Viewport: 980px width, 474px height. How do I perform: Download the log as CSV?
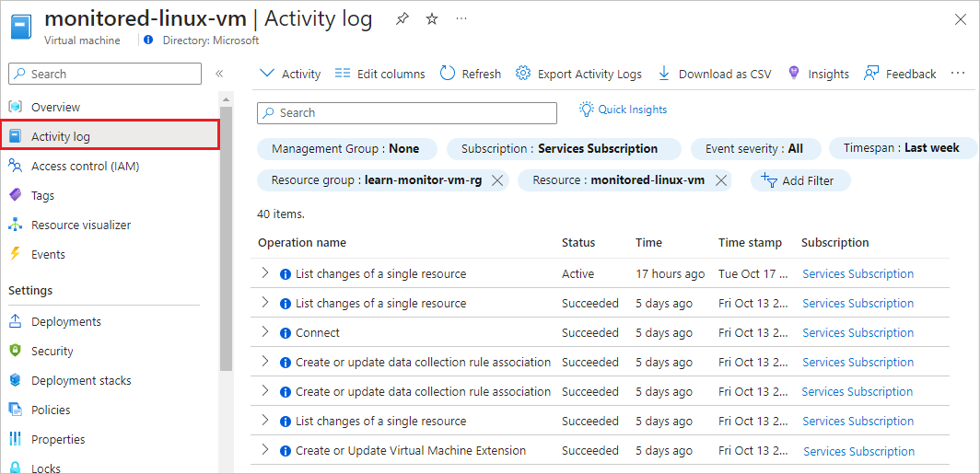[x=715, y=74]
